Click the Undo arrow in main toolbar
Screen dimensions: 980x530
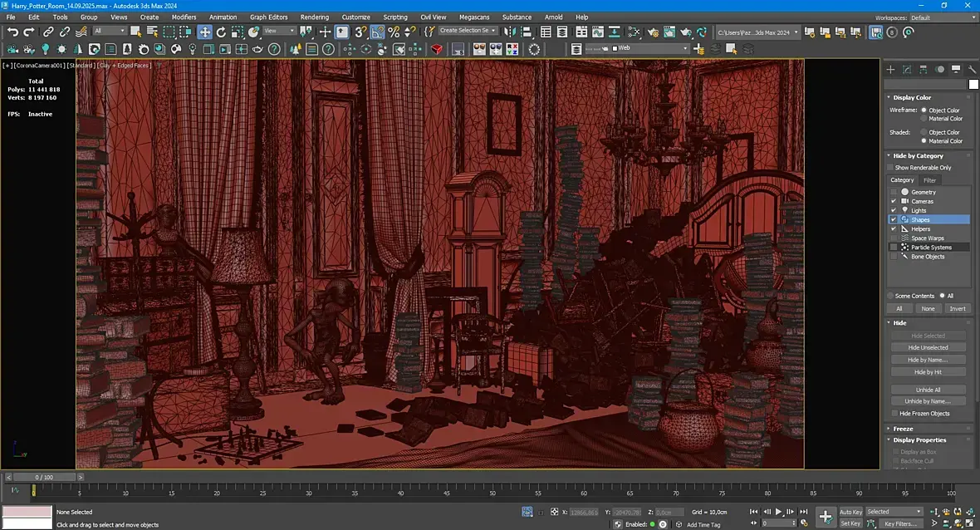coord(12,32)
